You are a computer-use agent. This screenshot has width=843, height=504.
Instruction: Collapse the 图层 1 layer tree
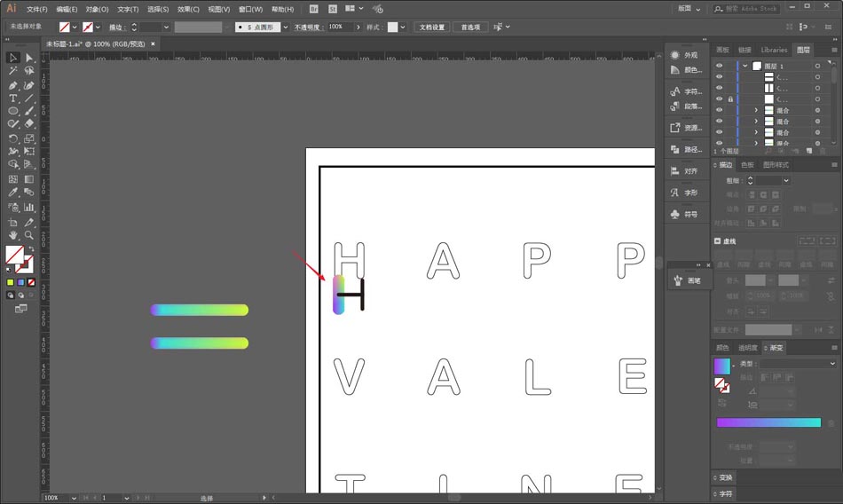(x=745, y=67)
